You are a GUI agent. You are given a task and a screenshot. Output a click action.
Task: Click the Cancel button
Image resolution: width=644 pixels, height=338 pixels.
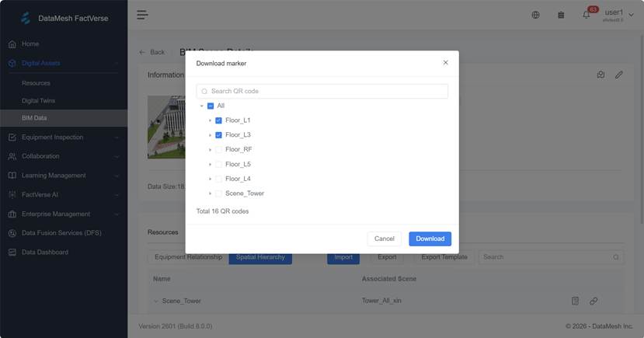385,239
